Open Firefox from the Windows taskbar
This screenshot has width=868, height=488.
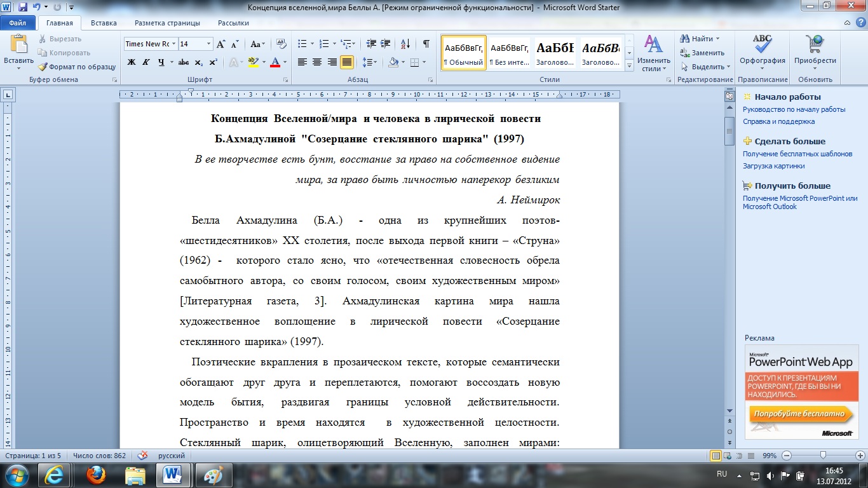tap(97, 475)
